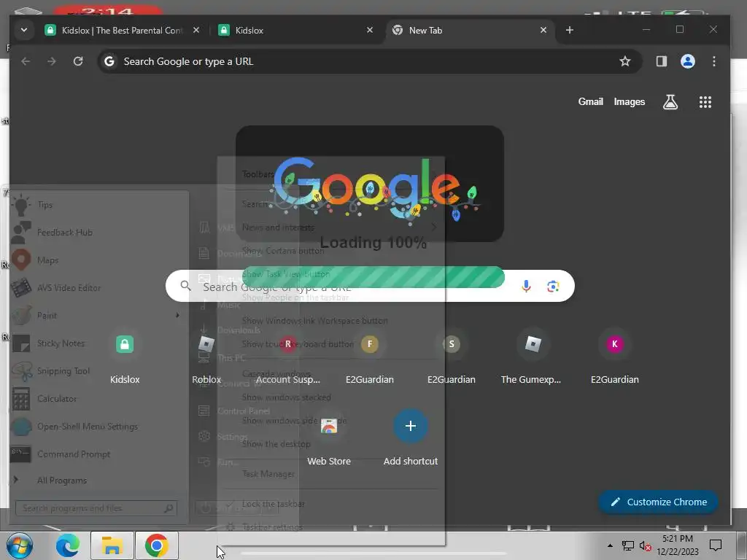Screen dimensions: 747x560
Task: Open a new tab with the plus button
Action: (569, 30)
